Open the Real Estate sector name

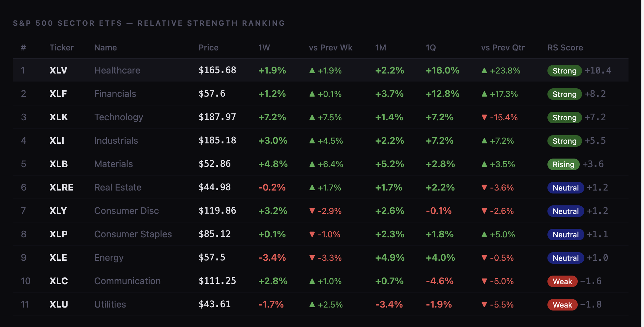coord(118,187)
